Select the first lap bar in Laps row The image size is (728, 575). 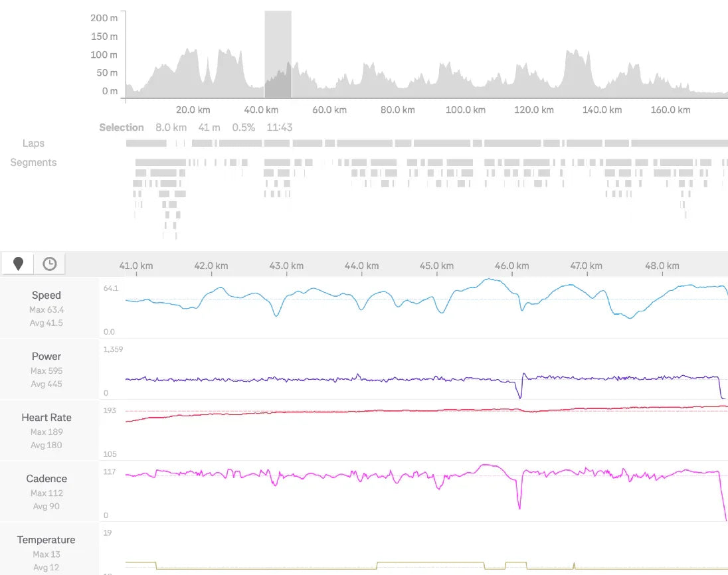coord(146,143)
